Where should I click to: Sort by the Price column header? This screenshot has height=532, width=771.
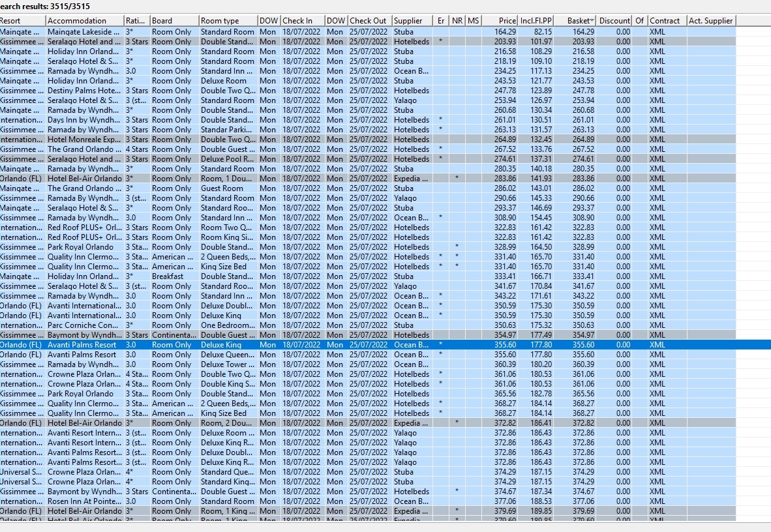coord(500,21)
